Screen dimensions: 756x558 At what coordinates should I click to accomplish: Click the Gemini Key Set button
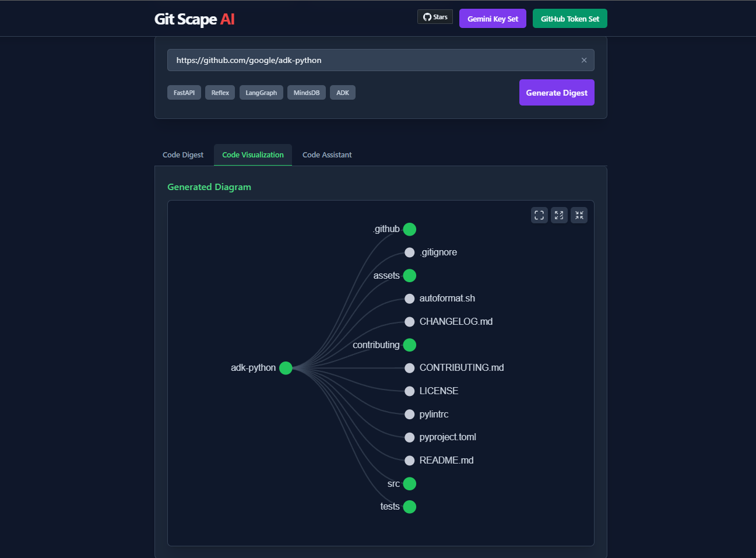tap(493, 19)
